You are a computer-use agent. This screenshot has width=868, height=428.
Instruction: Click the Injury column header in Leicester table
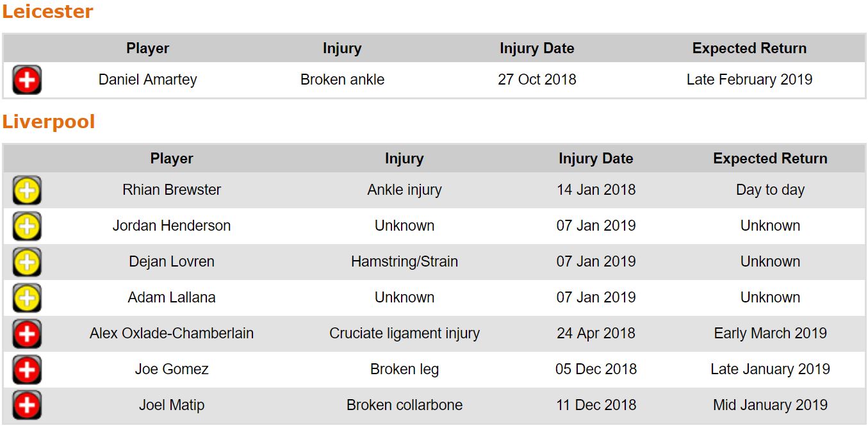point(342,49)
